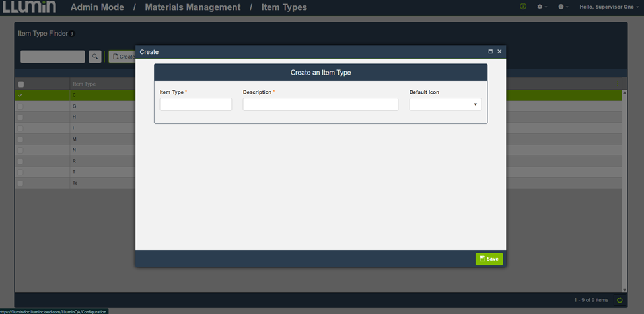Uncheck the checkbox for row C
644x314 pixels.
pyautogui.click(x=20, y=95)
